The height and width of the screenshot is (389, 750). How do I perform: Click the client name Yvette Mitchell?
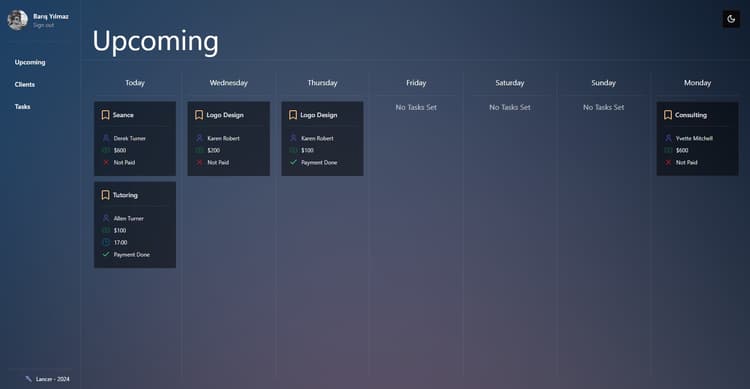[x=694, y=138]
